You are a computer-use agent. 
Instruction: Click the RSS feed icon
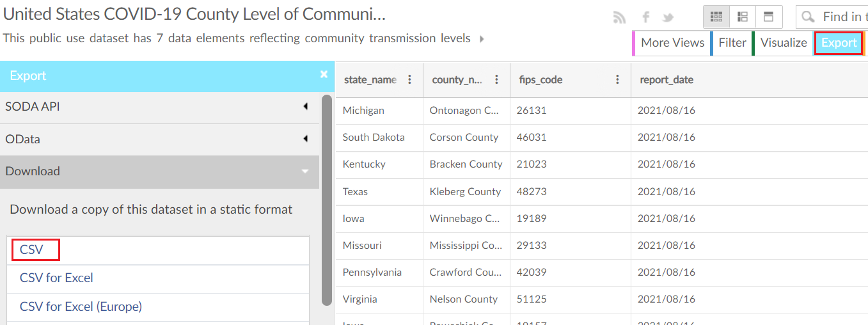click(619, 17)
